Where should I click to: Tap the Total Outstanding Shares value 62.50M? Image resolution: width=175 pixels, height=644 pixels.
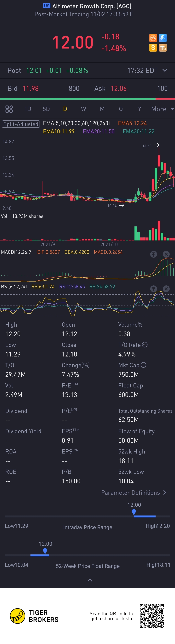point(128,419)
